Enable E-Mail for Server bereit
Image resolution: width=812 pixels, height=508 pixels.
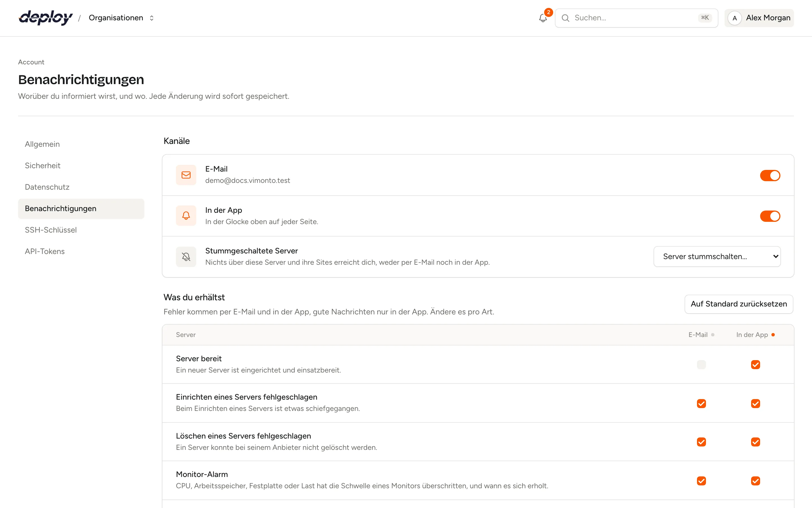click(701, 365)
